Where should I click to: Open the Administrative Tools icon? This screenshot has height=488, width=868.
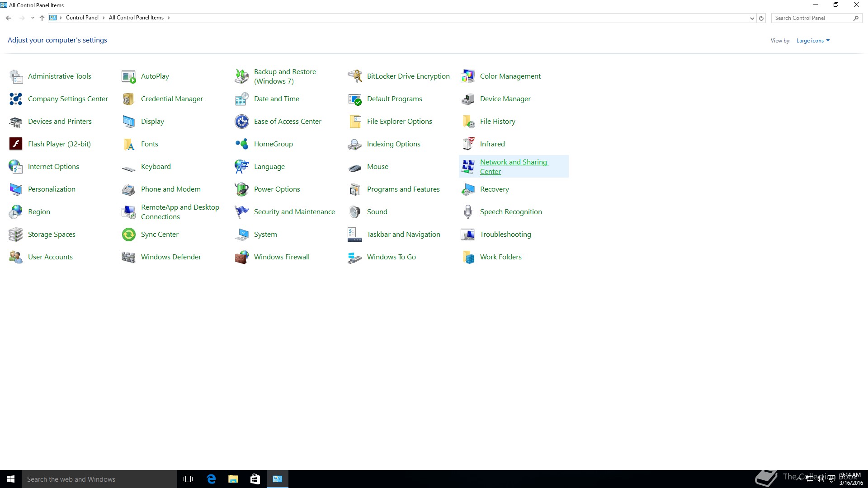click(x=16, y=76)
